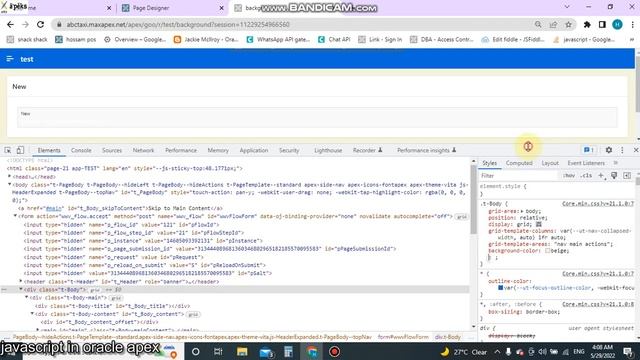Open DevTools settings gear
This screenshot has width=640, height=360.
click(609, 150)
